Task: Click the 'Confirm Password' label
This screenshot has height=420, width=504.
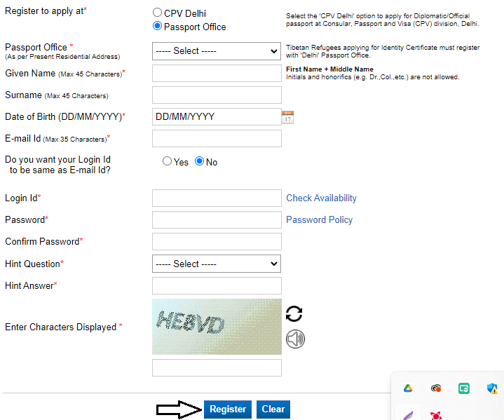Action: (43, 241)
